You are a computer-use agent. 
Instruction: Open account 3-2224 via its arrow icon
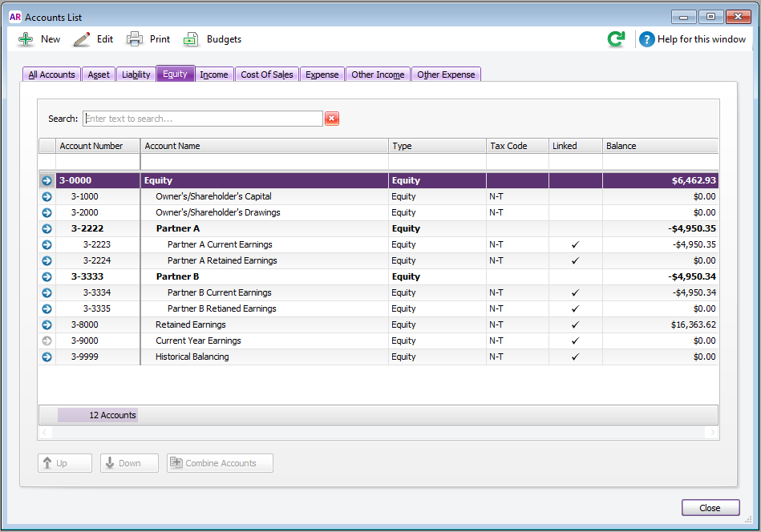pyautogui.click(x=47, y=260)
